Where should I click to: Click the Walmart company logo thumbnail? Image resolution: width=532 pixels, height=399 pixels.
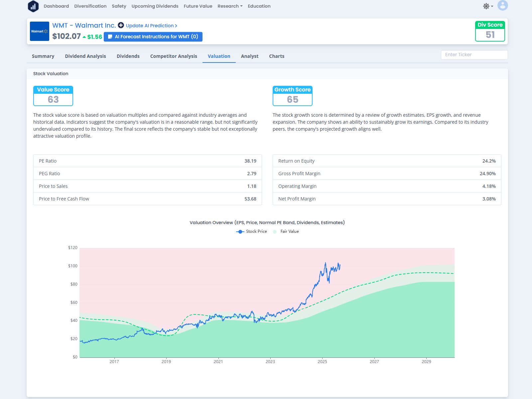40,31
